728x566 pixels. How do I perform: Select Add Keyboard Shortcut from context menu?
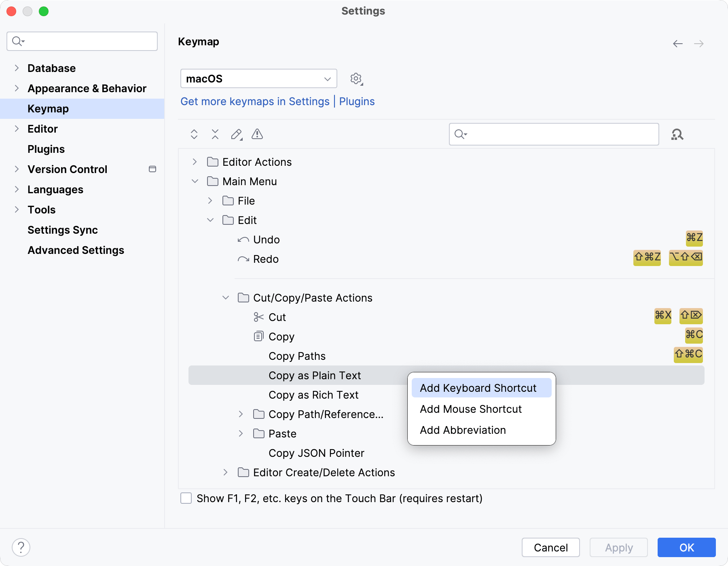click(478, 388)
